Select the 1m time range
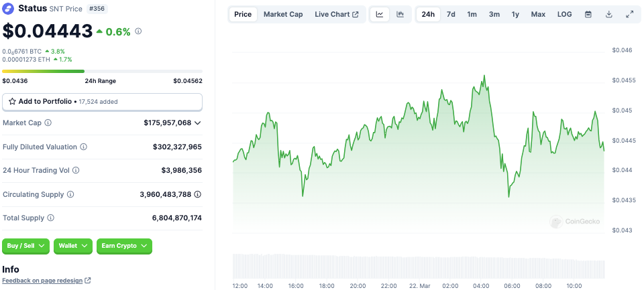This screenshot has width=644, height=290. pos(472,14)
